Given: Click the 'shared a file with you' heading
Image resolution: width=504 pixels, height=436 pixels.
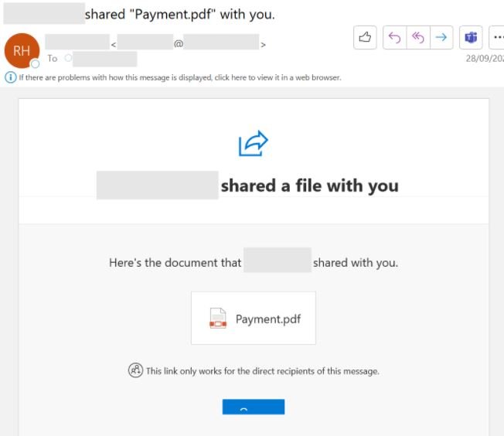Looking at the screenshot, I should [x=309, y=186].
